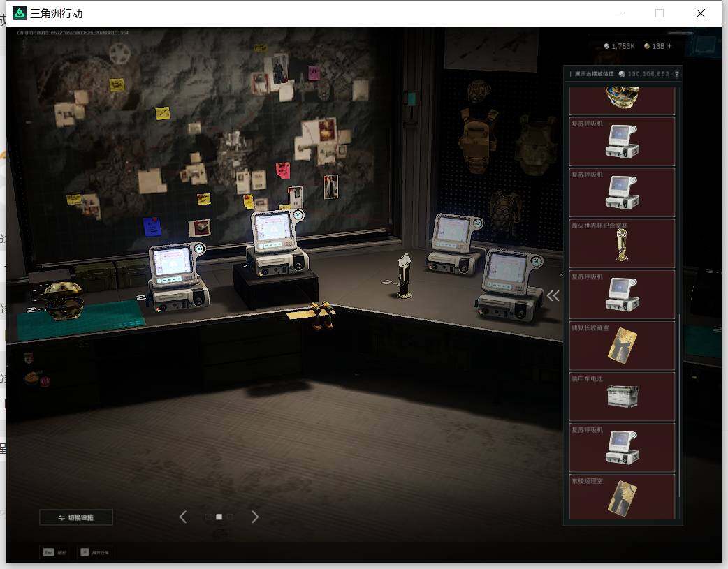The height and width of the screenshot is (569, 728).
Task: Select the first 复苏呼吸机 card in the list
Action: pyautogui.click(x=622, y=142)
